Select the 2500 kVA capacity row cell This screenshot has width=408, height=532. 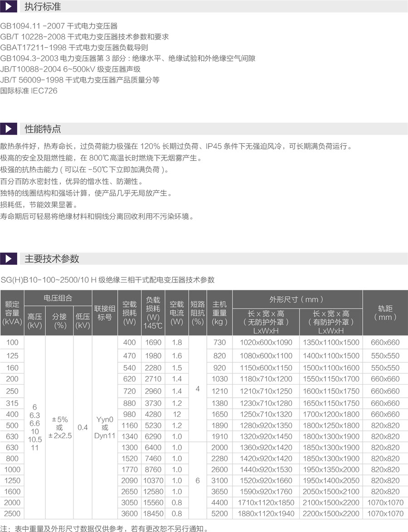pos(12,513)
